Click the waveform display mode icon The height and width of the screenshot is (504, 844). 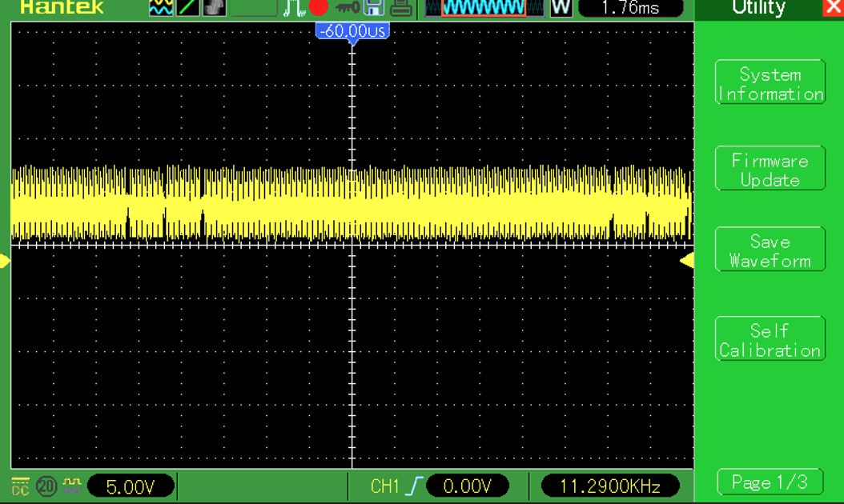[161, 8]
